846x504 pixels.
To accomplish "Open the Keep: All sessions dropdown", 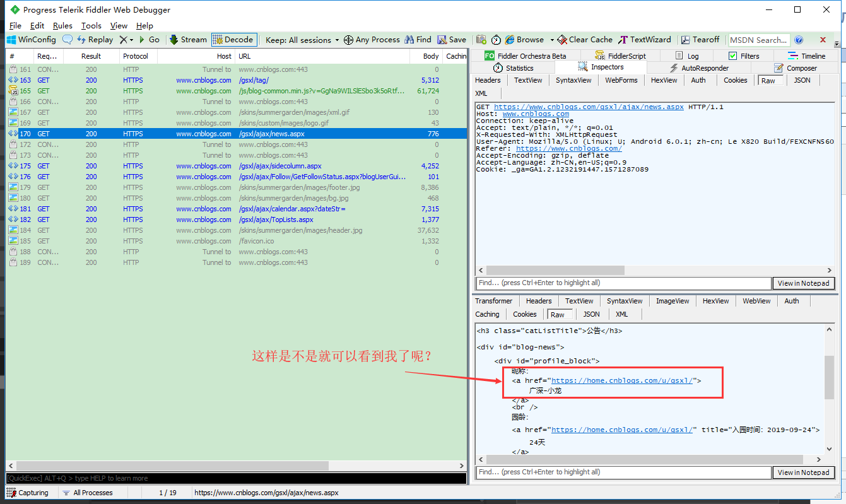I will click(302, 40).
